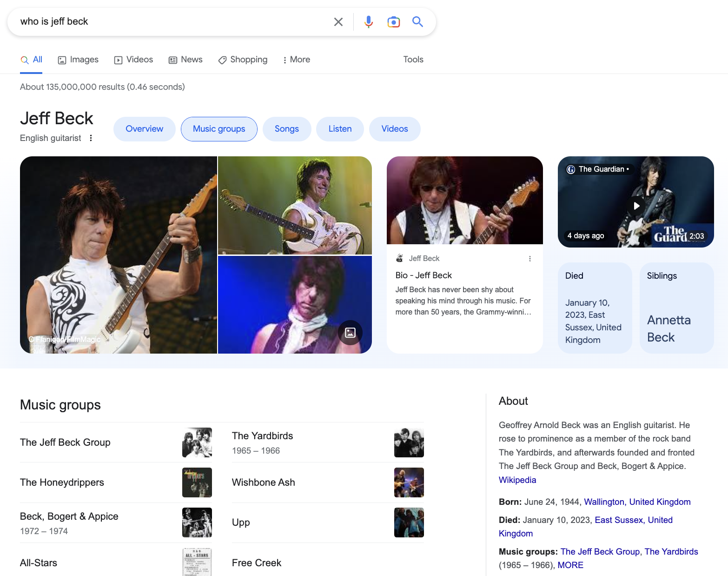Image resolution: width=728 pixels, height=576 pixels.
Task: Switch to the Images tab
Action: [78, 60]
